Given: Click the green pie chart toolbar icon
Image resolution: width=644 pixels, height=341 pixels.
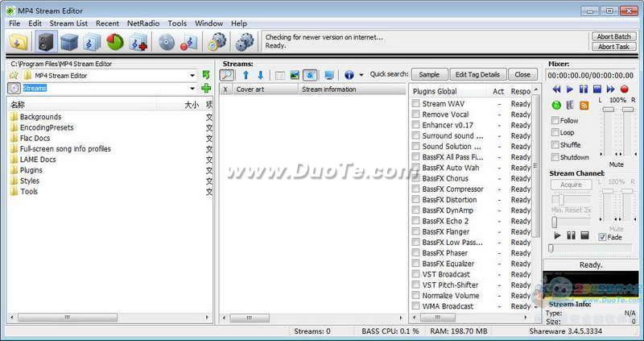Looking at the screenshot, I should click(115, 42).
